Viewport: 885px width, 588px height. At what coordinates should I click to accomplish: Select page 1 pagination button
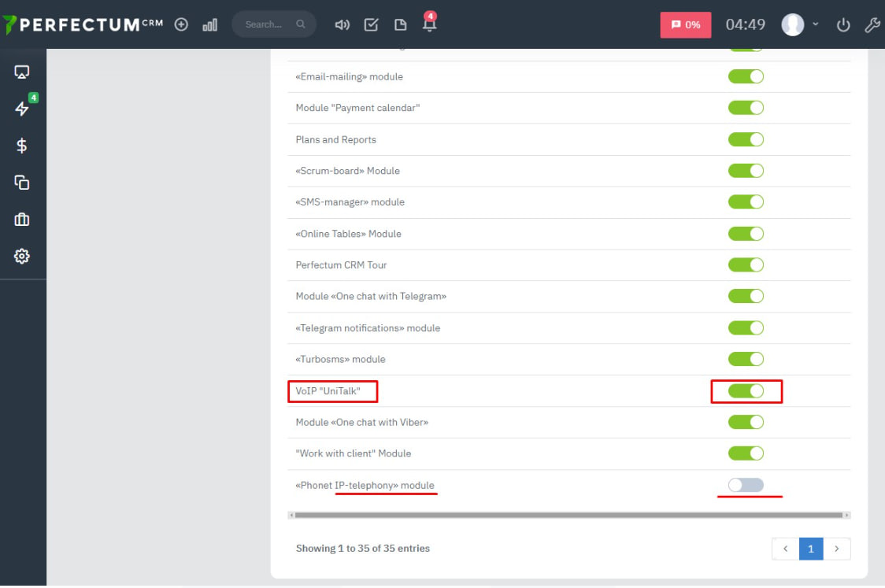coord(811,549)
